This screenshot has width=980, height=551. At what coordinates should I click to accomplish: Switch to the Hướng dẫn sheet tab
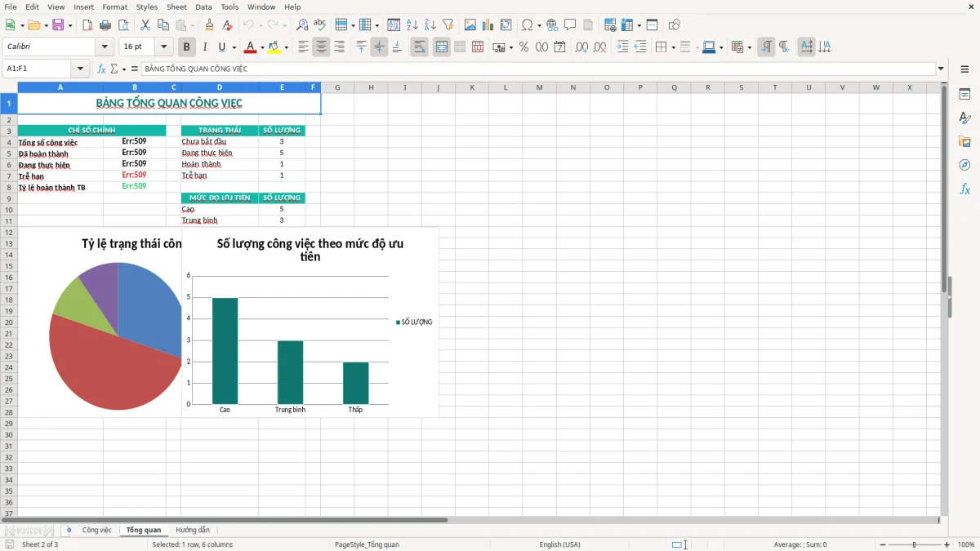click(x=192, y=530)
